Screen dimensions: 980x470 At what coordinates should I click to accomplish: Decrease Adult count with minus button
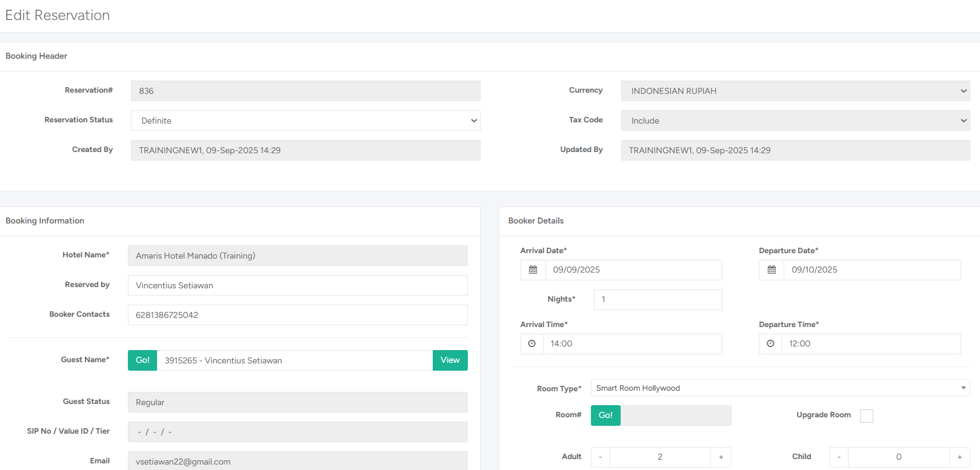point(601,457)
